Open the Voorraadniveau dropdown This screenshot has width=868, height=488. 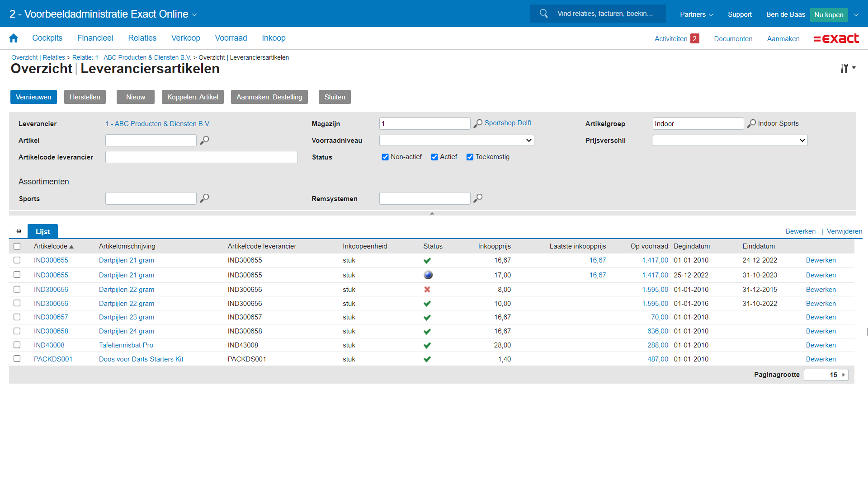tap(457, 141)
